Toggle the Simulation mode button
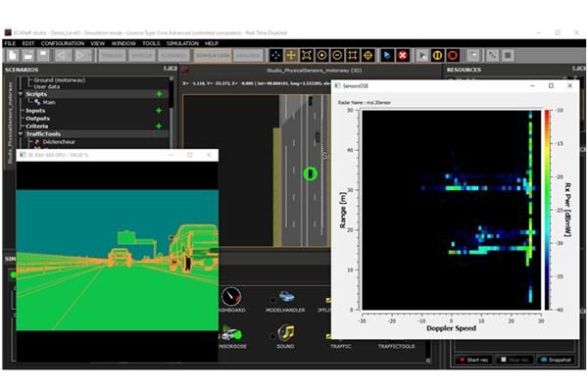 [x=212, y=56]
